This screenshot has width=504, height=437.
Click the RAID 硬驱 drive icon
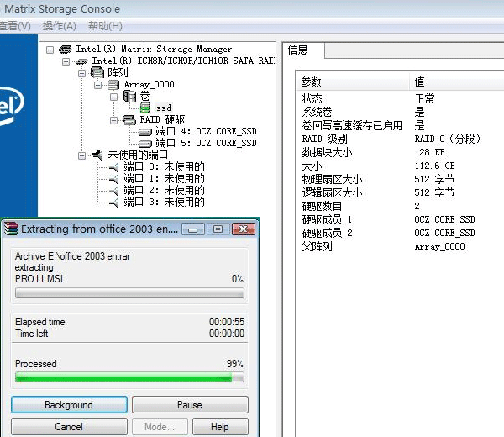coord(129,120)
